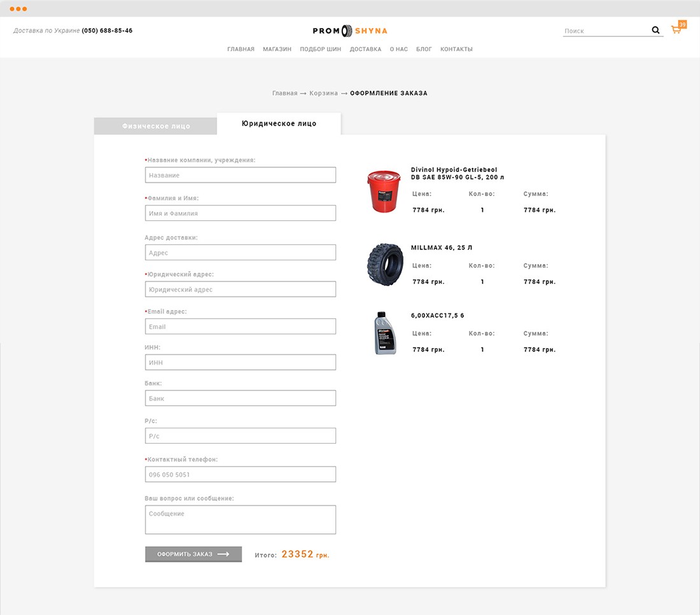Open the ГЛАВНАЯ menu item
The height and width of the screenshot is (615, 700).
tap(241, 49)
